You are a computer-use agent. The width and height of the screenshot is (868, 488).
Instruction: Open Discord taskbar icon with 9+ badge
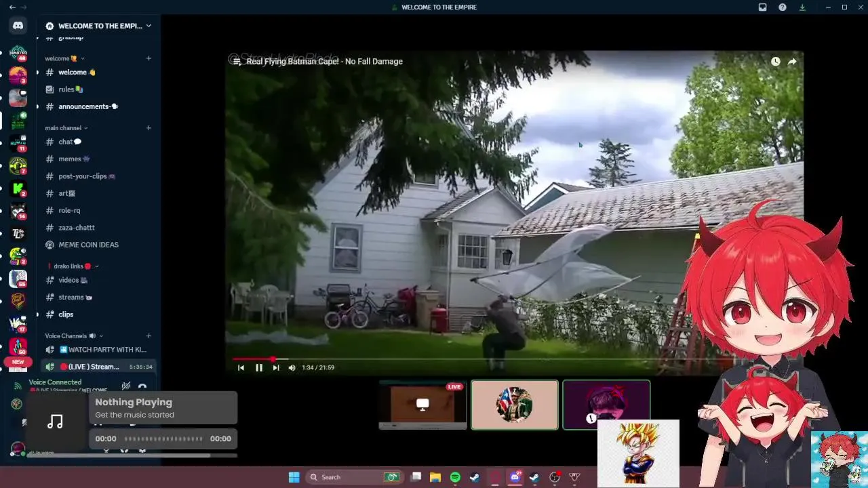pos(515,477)
